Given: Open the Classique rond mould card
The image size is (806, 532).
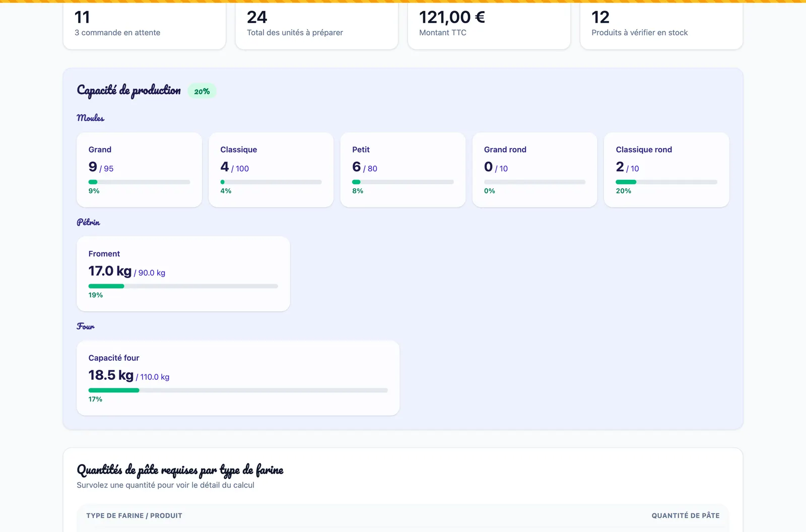Looking at the screenshot, I should 666,170.
